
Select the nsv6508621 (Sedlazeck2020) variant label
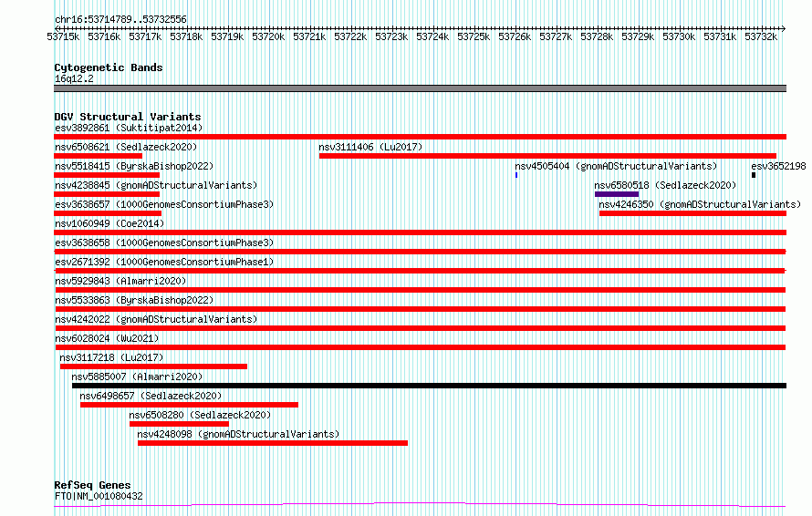126,147
